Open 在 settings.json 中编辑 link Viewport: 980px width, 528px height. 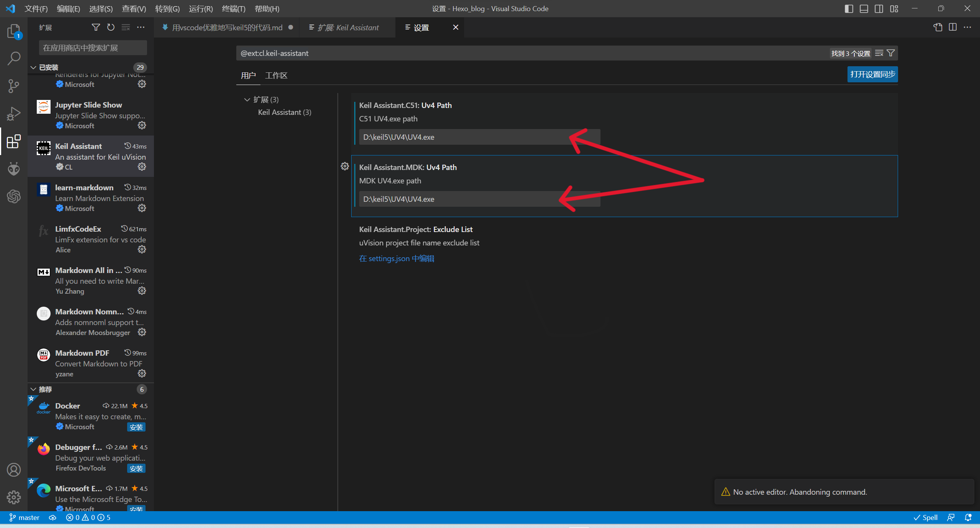tap(396, 258)
